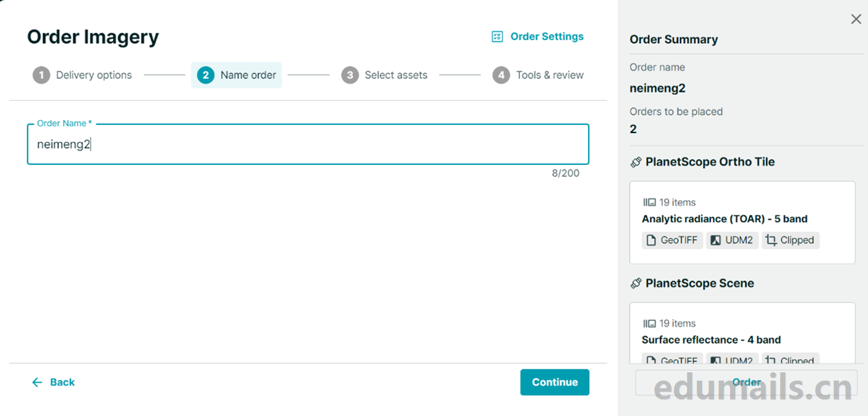Click the UDM2 mask icon in Ortho Tile card
Screen dimensions: 868x416
pyautogui.click(x=715, y=241)
